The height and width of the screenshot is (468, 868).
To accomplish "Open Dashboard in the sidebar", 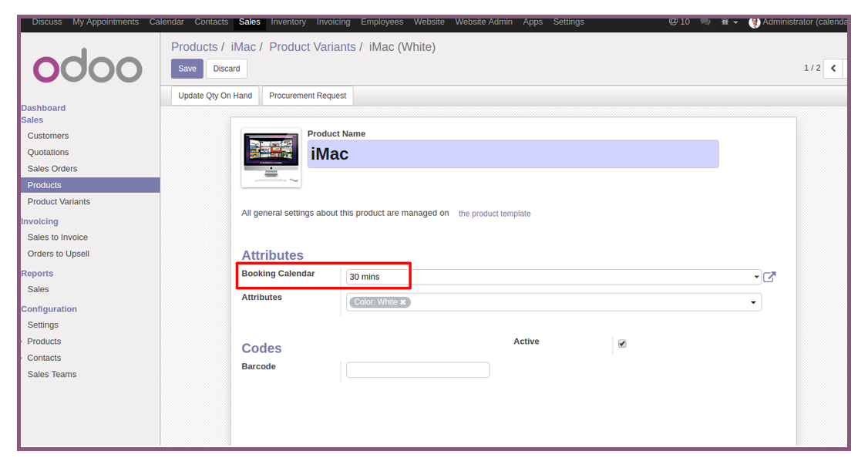I will pos(43,108).
